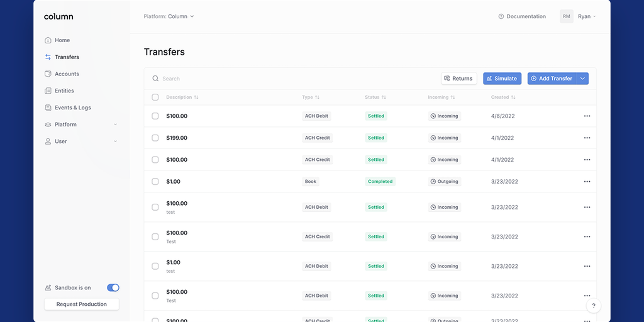
Task: Click the Request Production button
Action: click(x=82, y=304)
